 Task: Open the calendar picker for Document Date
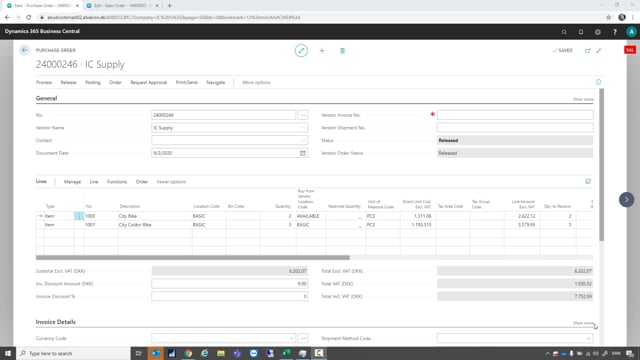point(303,153)
